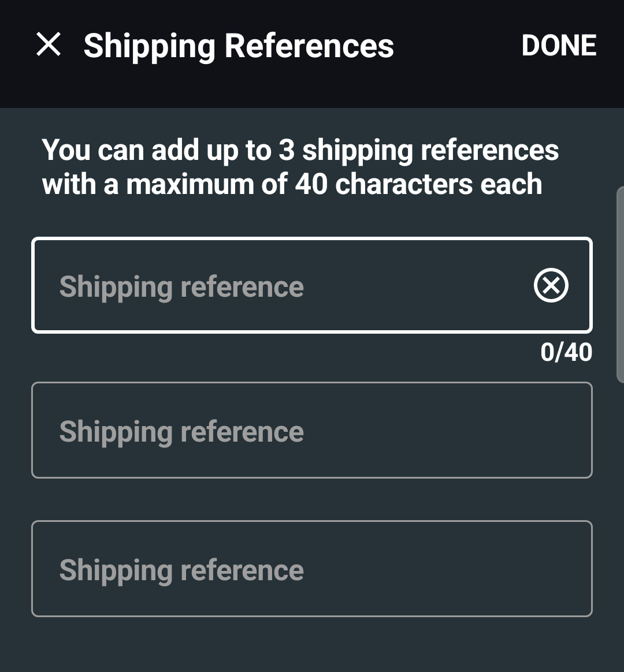Hit the reset icon within the first reference box
The width and height of the screenshot is (624, 672).
(x=549, y=286)
